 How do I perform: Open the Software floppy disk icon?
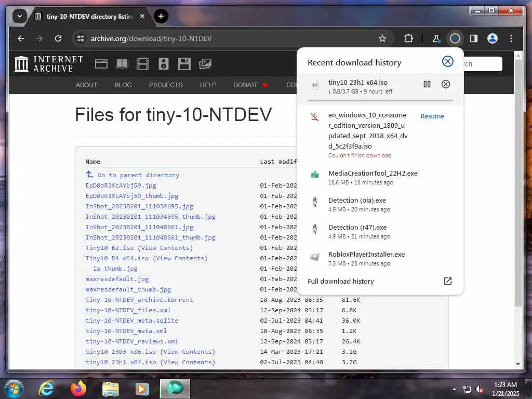[184, 64]
